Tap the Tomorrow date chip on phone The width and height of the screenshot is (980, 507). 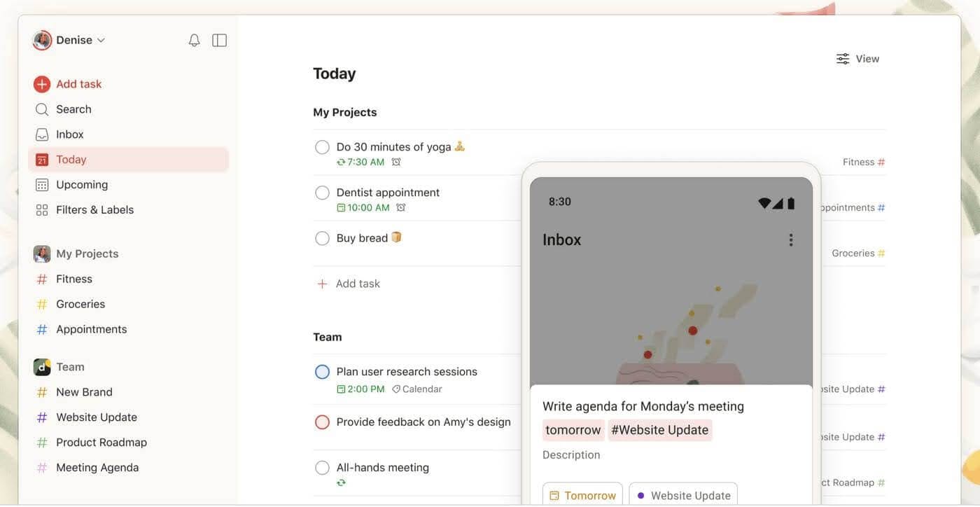[582, 495]
